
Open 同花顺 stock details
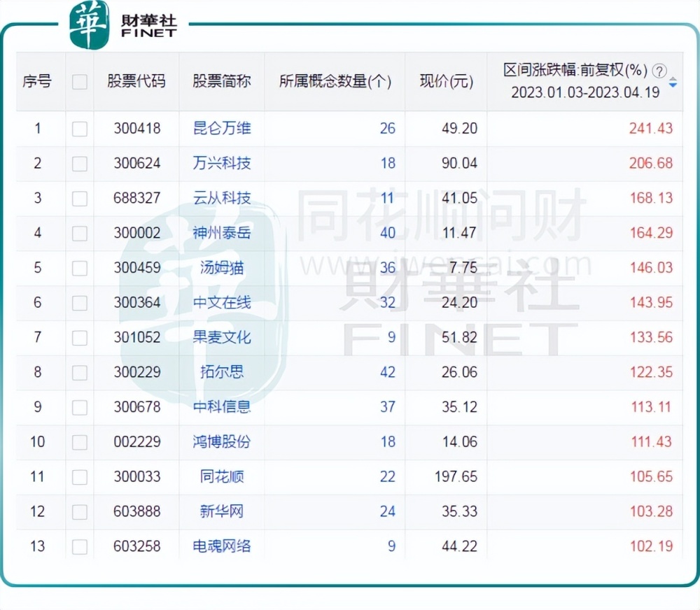click(x=222, y=476)
